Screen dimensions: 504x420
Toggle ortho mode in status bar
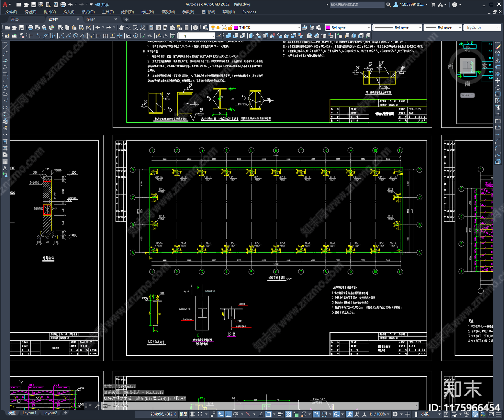[228, 414]
